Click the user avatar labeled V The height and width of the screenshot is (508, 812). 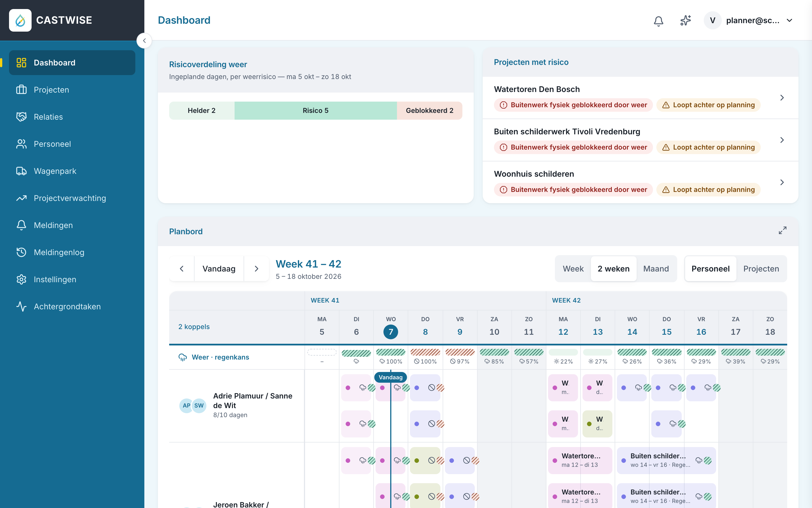coord(712,21)
